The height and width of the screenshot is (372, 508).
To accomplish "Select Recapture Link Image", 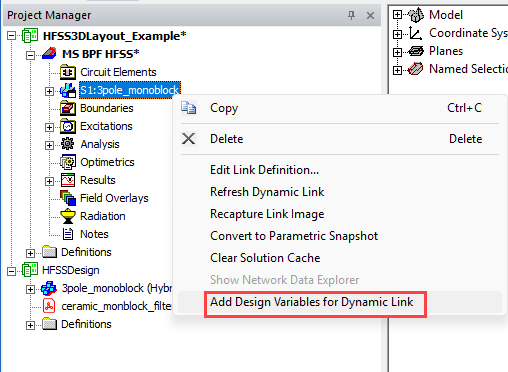I will tap(339, 214).
